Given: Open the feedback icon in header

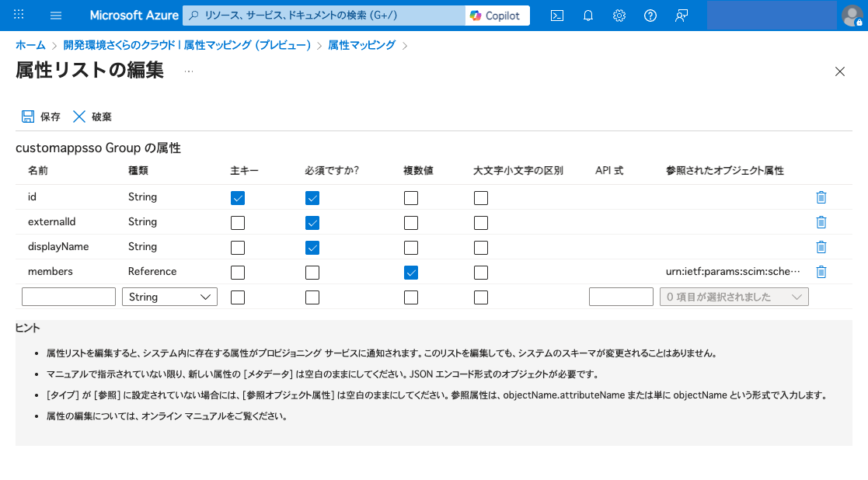Looking at the screenshot, I should [x=682, y=16].
